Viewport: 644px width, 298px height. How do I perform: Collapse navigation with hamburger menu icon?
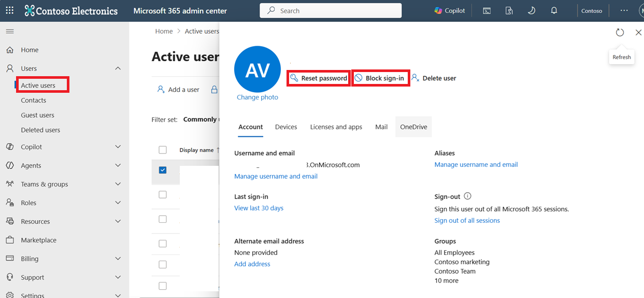10,32
